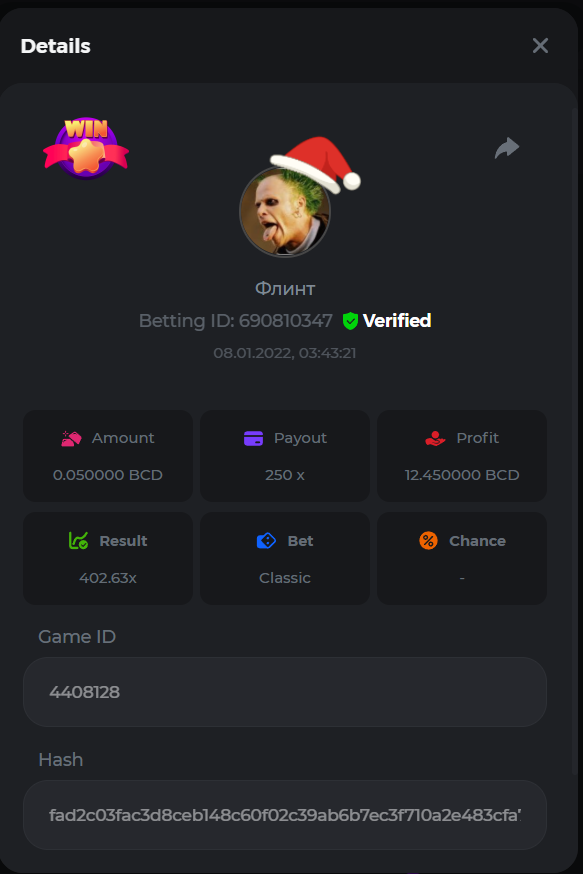Click the purple Payout card icon
Viewport: 583px width, 874px height.
point(254,439)
